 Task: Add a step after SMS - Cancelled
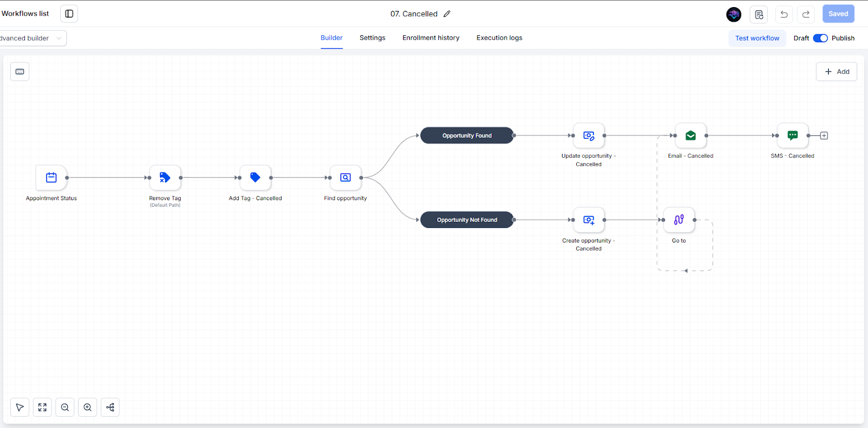[824, 136]
